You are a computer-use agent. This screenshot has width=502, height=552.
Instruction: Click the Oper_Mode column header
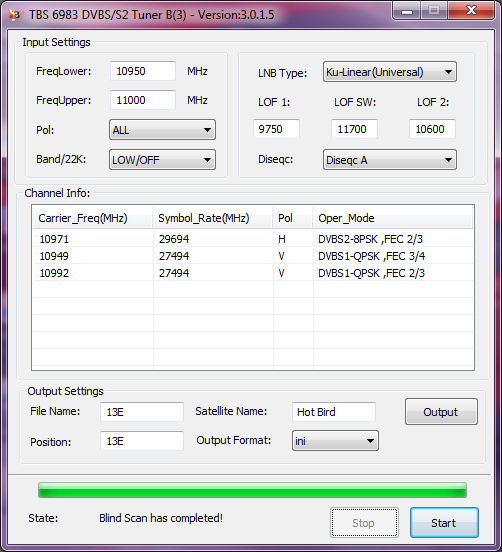pos(393,218)
